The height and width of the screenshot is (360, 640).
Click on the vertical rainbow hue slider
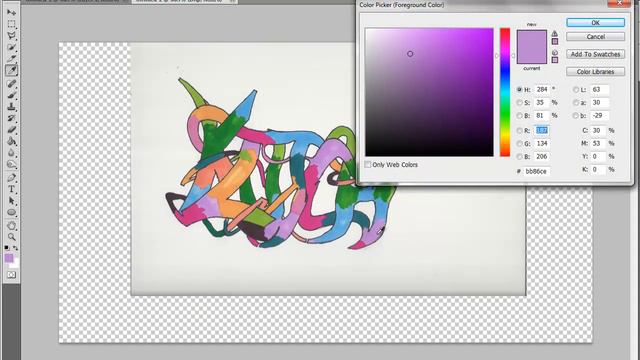pyautogui.click(x=505, y=92)
